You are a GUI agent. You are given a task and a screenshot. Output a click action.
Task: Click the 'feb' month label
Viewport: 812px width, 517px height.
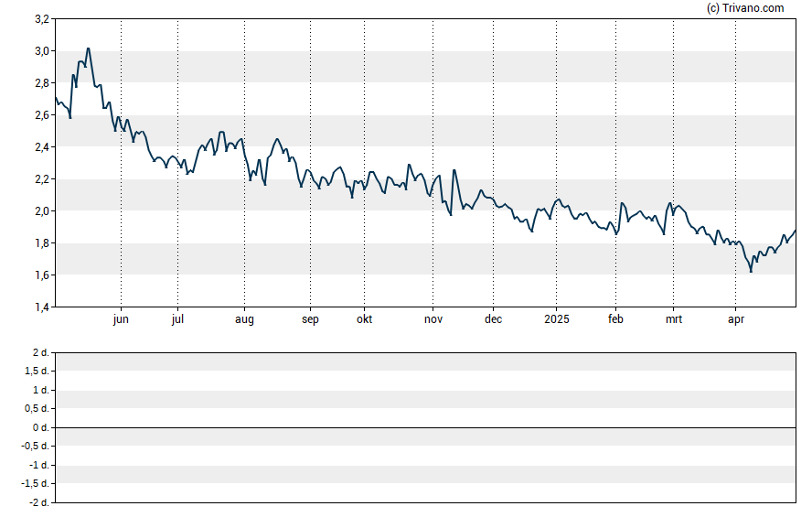[615, 319]
